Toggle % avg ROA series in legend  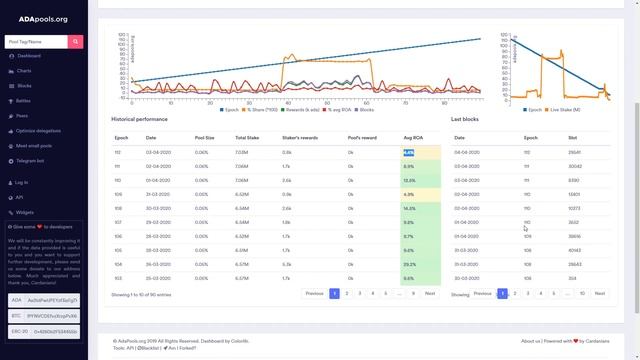click(337, 110)
